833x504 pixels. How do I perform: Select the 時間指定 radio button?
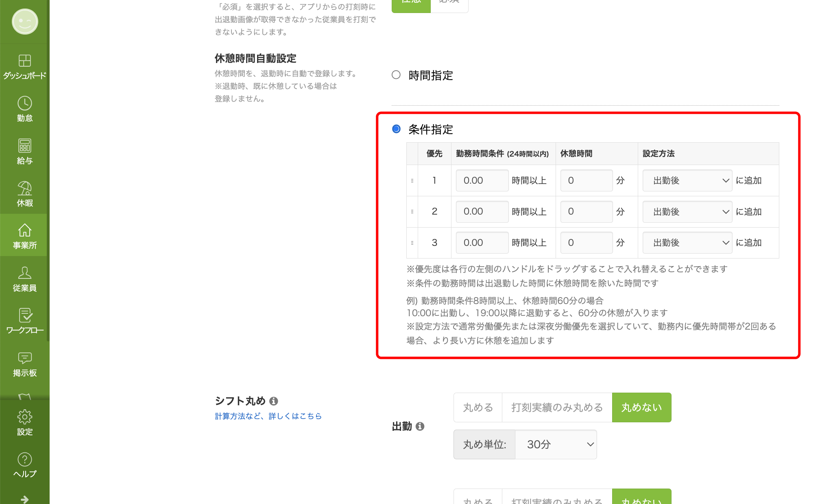(396, 75)
